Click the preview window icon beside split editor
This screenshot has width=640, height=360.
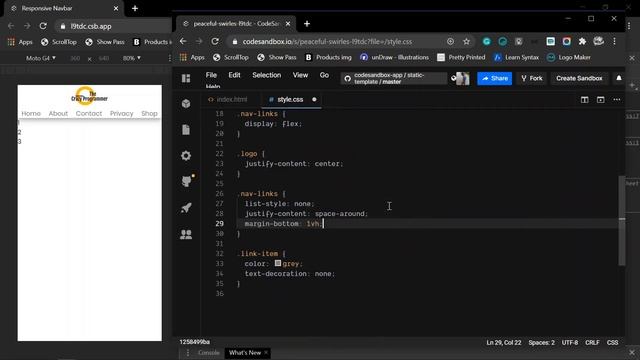pos(600,100)
